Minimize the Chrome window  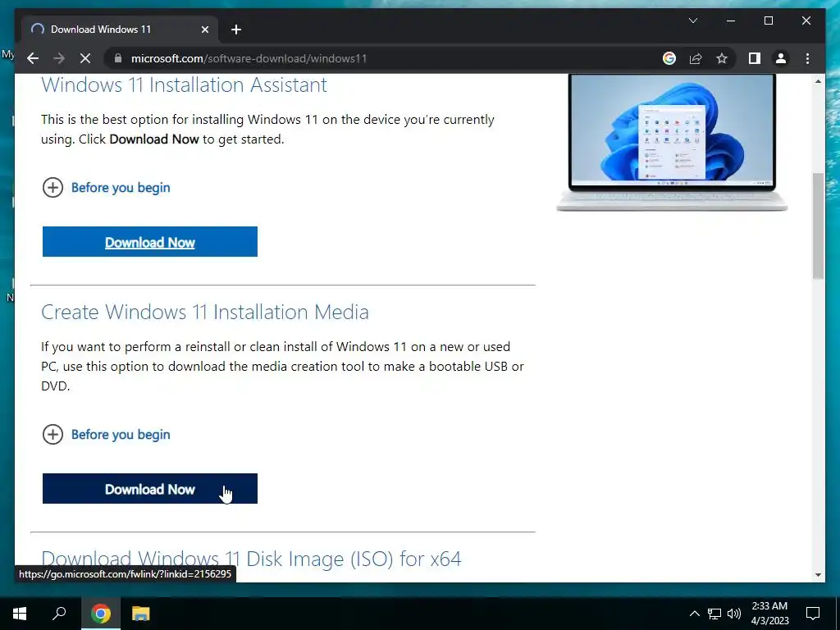(731, 21)
